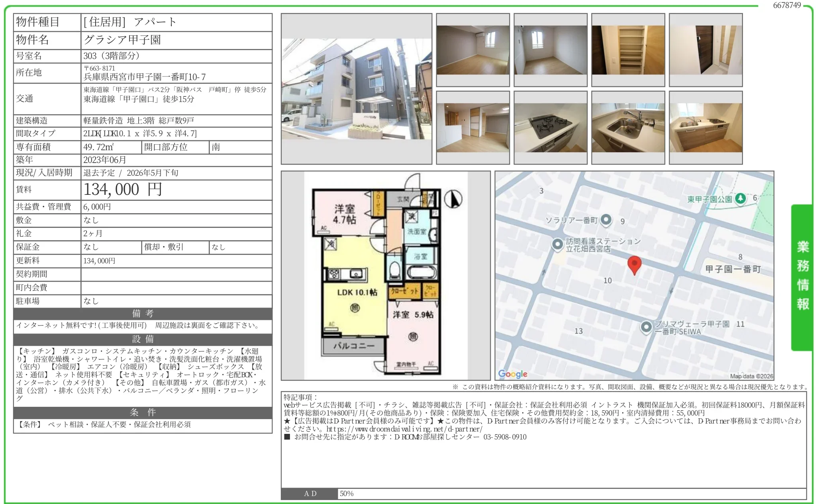This screenshot has width=819, height=504.
Task: Click the 134,000 円 rent value
Action: [123, 189]
